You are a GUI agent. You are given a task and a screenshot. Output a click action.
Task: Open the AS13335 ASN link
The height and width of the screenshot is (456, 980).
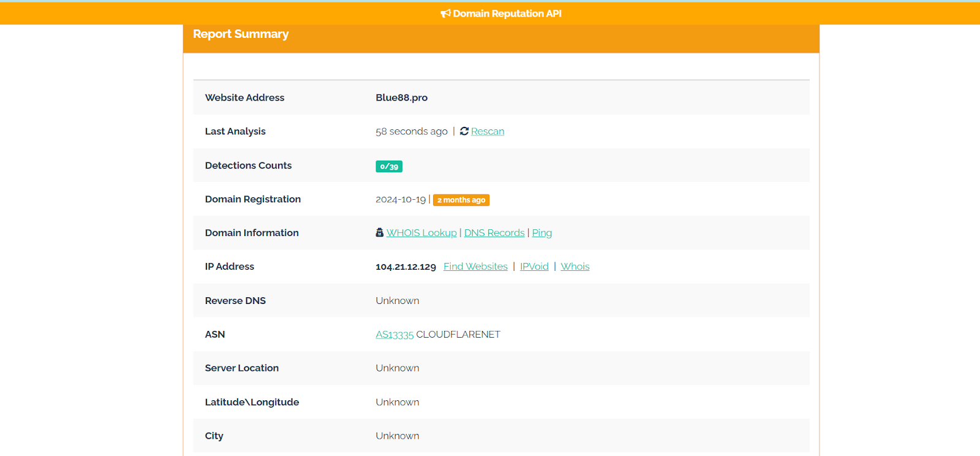click(x=394, y=335)
